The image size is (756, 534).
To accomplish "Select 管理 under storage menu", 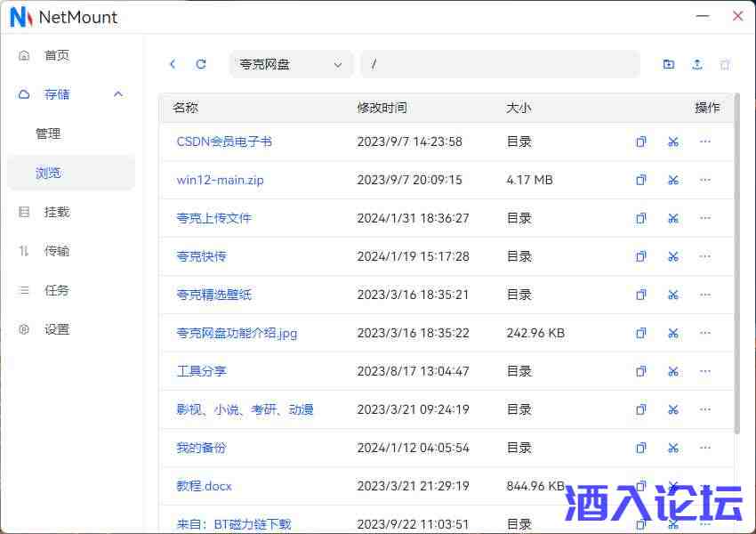I will click(48, 133).
